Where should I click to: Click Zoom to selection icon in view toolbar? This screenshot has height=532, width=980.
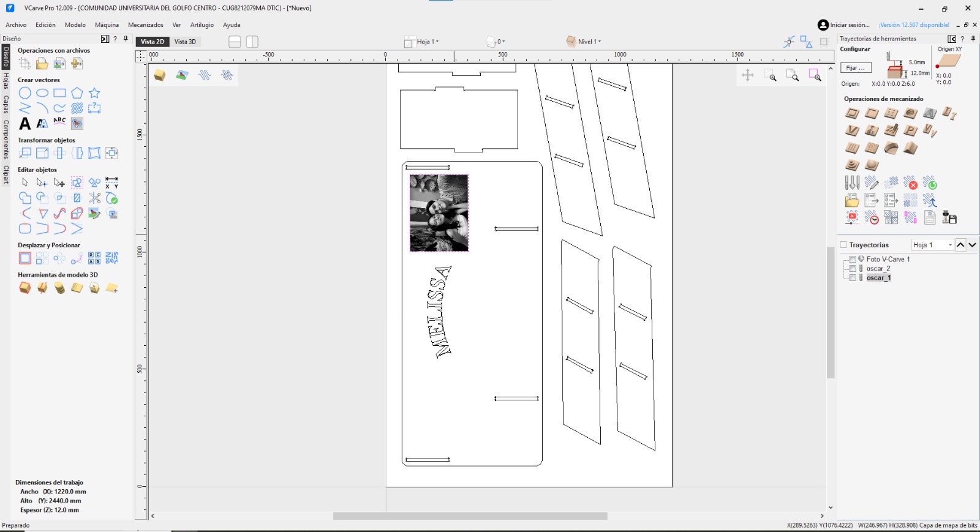point(815,75)
